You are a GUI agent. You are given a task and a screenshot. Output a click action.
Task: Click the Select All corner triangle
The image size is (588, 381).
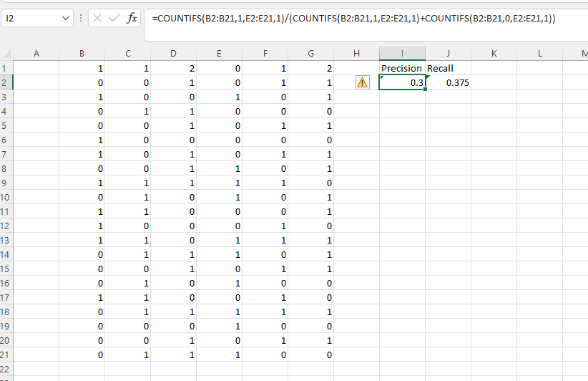coord(6,54)
